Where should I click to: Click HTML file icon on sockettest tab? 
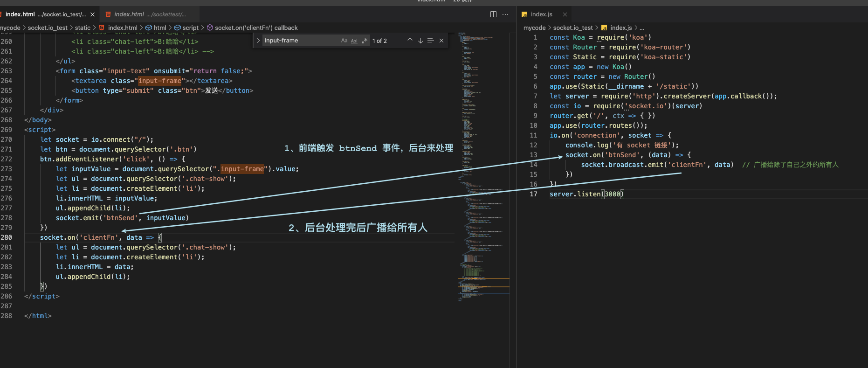[108, 14]
